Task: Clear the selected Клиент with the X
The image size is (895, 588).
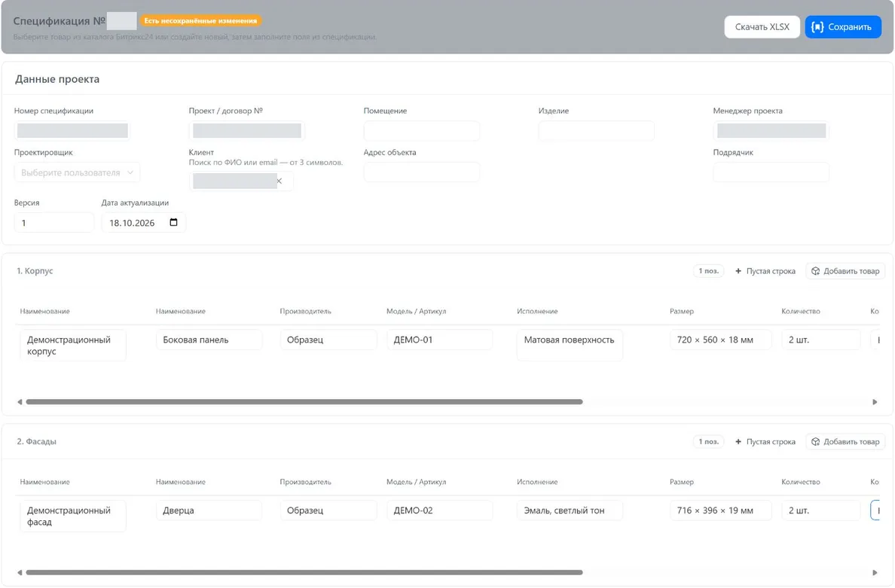Action: (x=279, y=181)
